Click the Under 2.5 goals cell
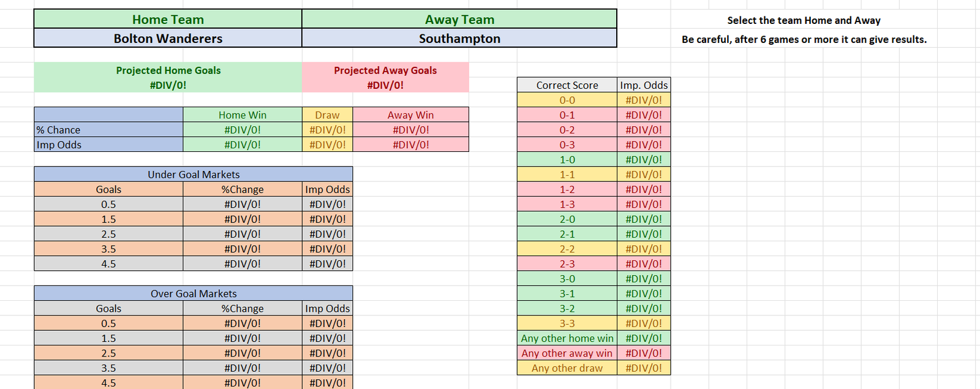This screenshot has width=980, height=389. (x=108, y=234)
